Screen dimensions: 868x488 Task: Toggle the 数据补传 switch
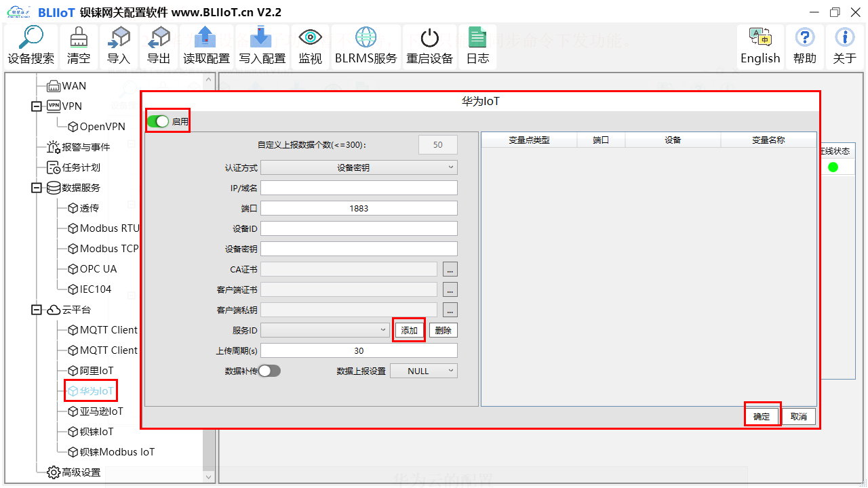tap(269, 371)
